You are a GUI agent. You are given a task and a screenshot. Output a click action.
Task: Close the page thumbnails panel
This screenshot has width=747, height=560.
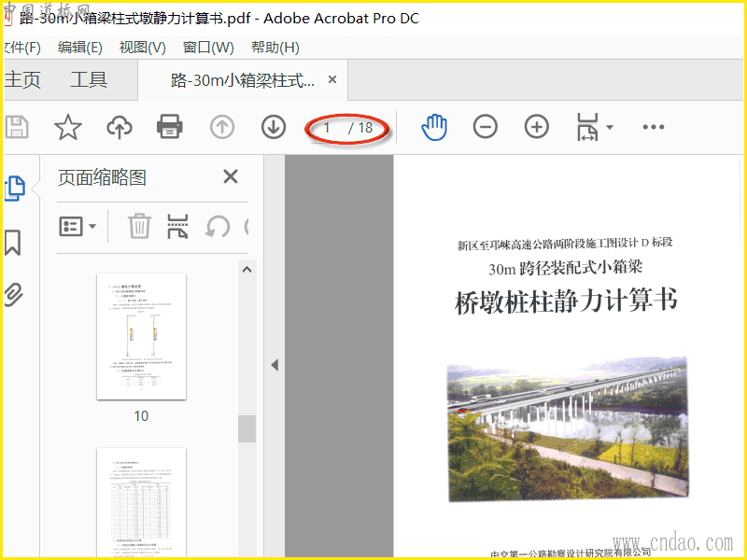(231, 176)
